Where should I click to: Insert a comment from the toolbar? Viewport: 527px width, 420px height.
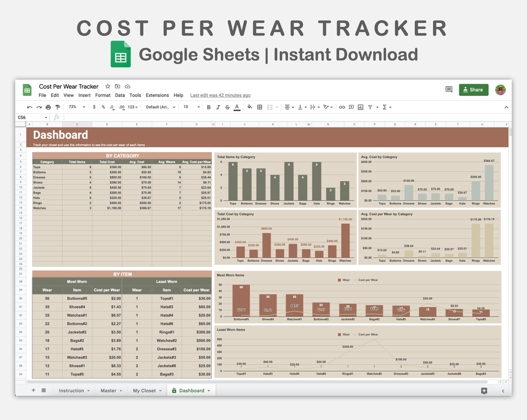click(351, 107)
